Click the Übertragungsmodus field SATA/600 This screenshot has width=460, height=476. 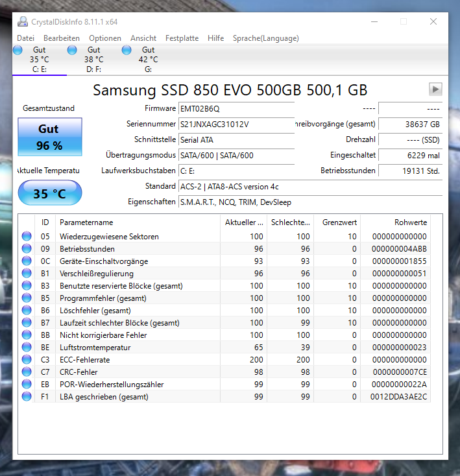pyautogui.click(x=237, y=156)
